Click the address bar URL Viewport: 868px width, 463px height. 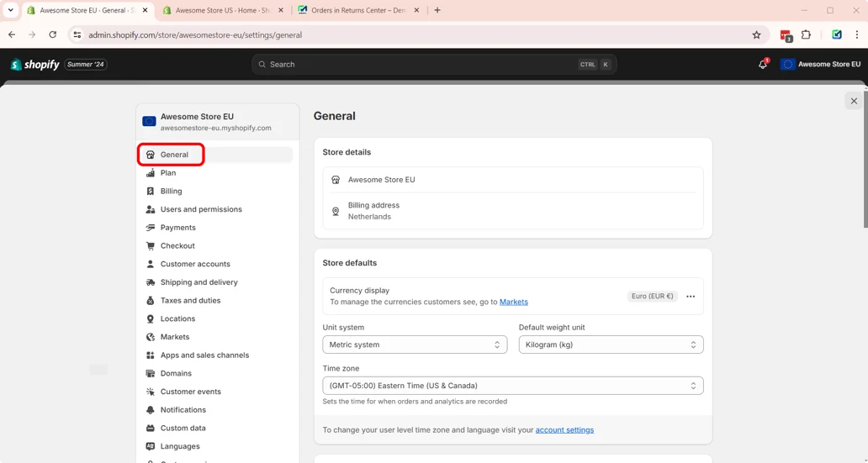pos(195,34)
